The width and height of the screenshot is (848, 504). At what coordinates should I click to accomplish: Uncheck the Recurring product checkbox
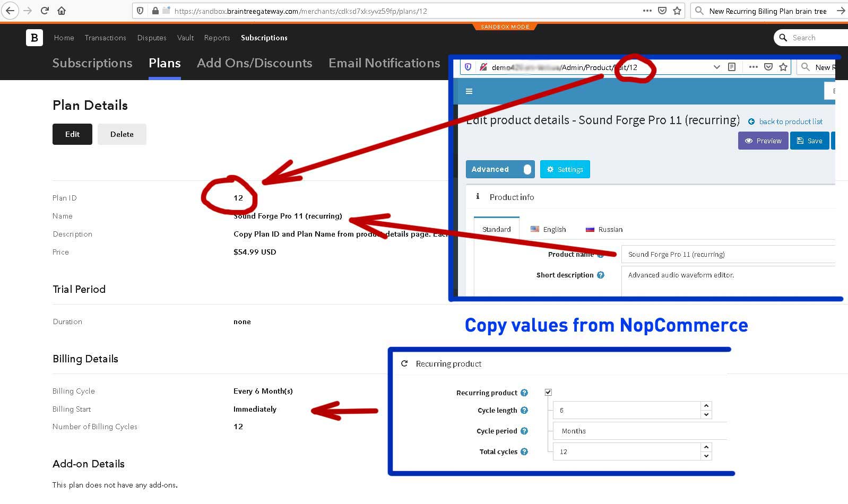point(548,392)
